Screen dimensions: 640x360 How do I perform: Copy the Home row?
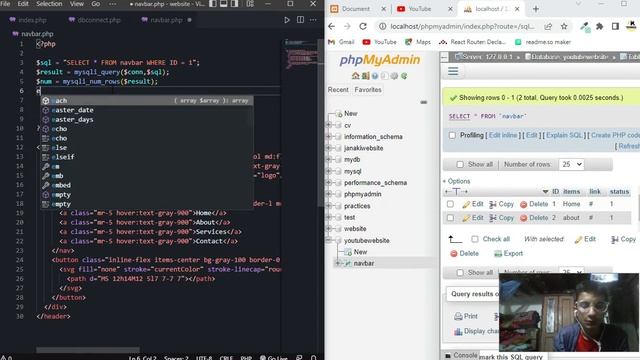pyautogui.click(x=502, y=204)
